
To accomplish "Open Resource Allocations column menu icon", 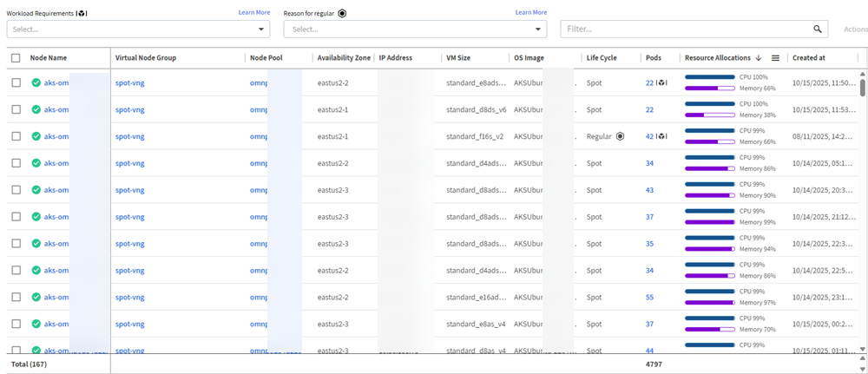I will (x=775, y=58).
